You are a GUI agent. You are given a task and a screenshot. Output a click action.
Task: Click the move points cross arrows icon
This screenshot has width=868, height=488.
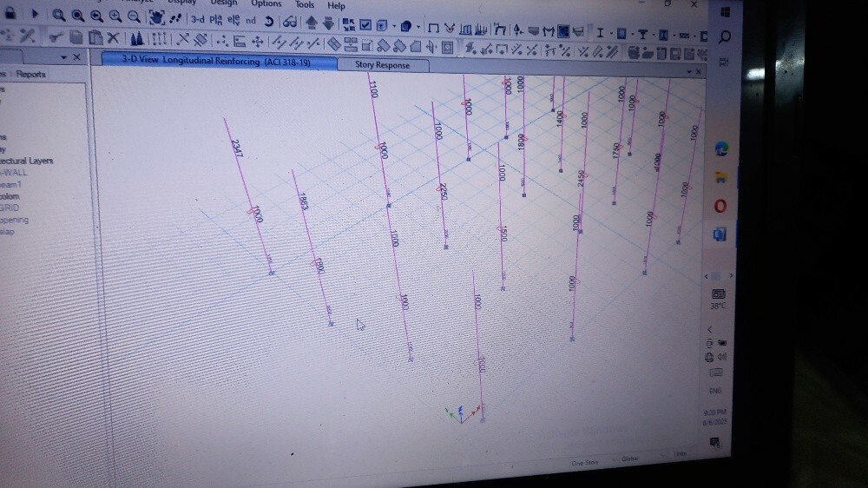click(x=258, y=42)
